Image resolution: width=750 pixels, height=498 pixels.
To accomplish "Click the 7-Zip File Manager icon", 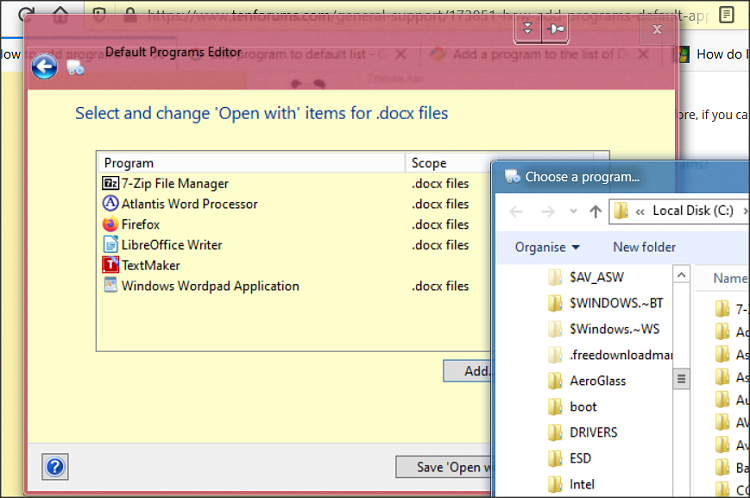I will click(110, 183).
